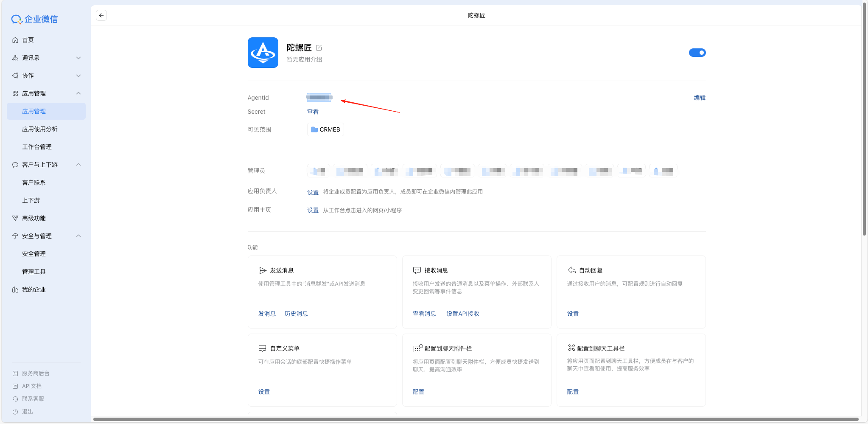
Task: Click the back arrow button
Action: click(101, 15)
